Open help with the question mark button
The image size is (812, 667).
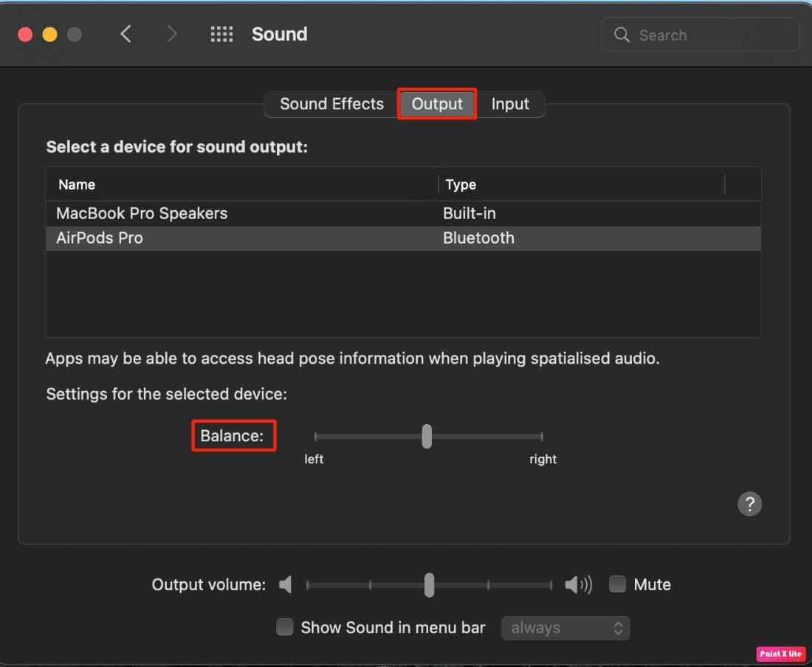[x=749, y=503]
